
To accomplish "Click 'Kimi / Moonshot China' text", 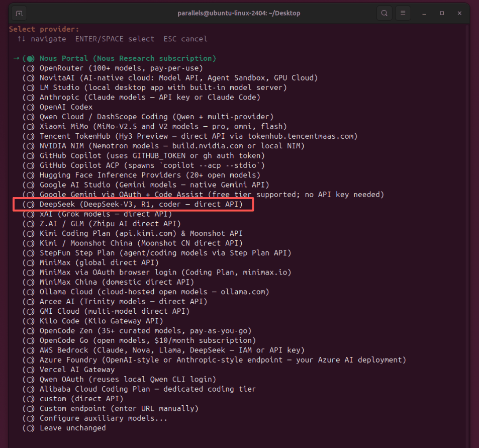I will (86, 243).
